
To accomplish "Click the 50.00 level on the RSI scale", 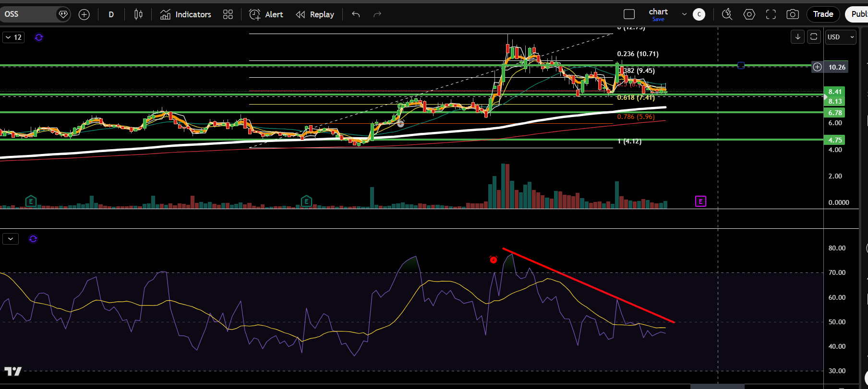I will 837,322.
